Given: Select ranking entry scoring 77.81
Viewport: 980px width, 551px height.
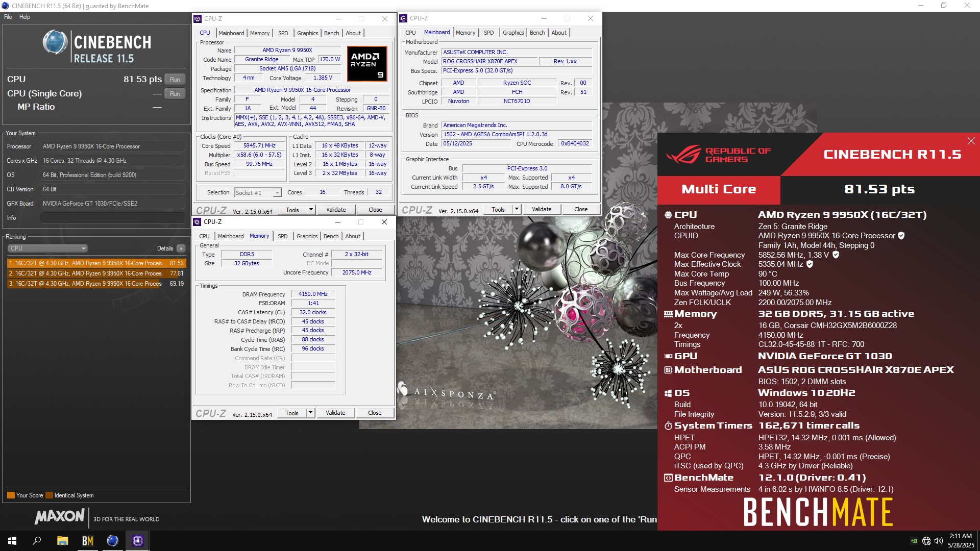Looking at the screenshot, I should click(x=96, y=273).
